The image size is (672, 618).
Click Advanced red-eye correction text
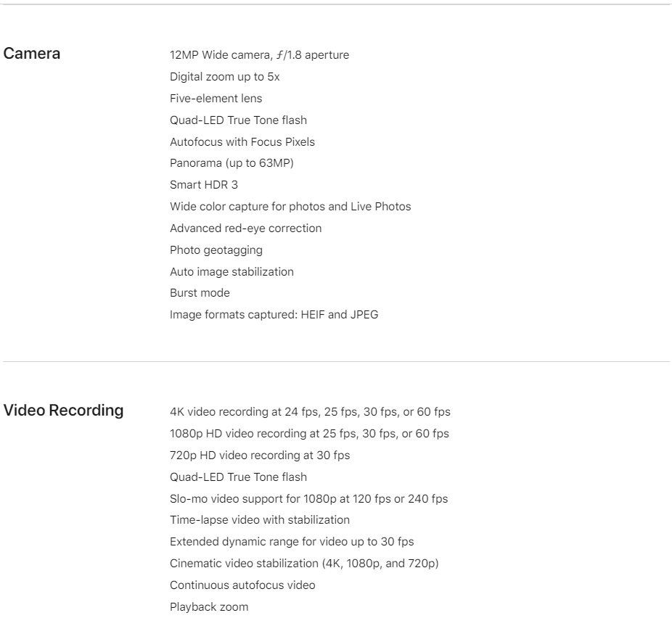[245, 228]
